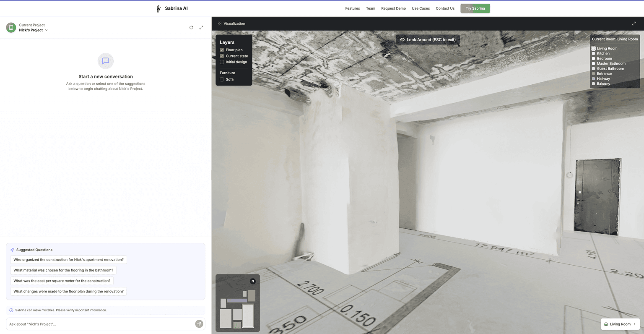Click the send message arrow icon
644x334 pixels.
199,324
